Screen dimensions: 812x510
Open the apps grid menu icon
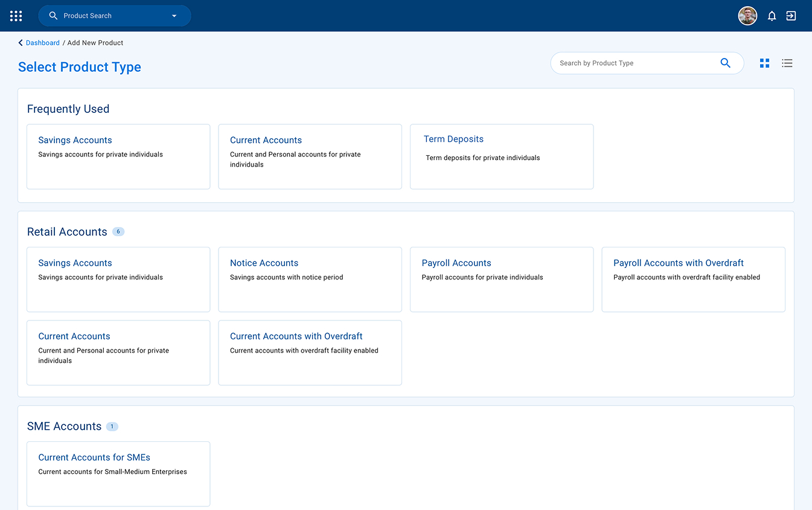(16, 16)
